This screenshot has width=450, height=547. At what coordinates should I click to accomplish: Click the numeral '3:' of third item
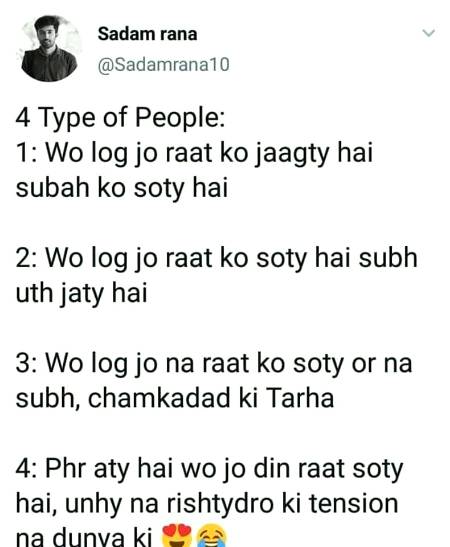coord(26,364)
